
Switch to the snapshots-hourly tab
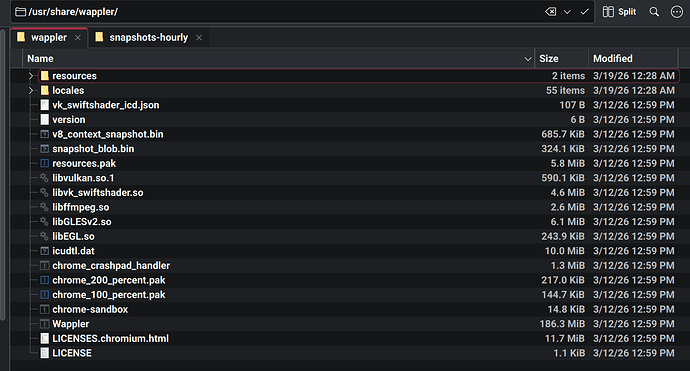149,37
